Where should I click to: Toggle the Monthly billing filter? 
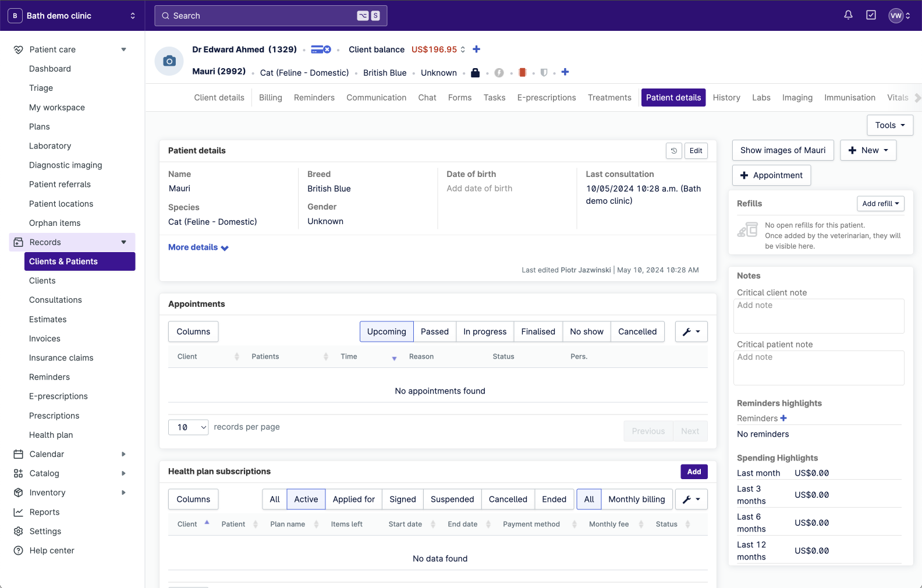636,500
